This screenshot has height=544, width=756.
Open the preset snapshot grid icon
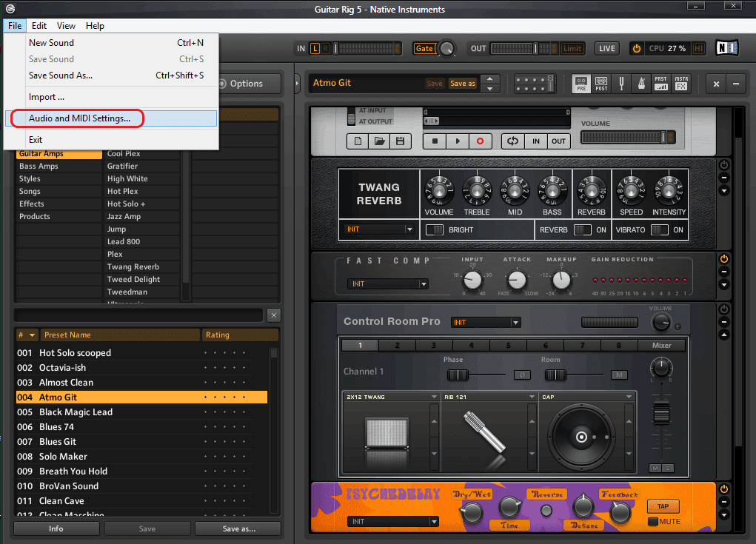(535, 84)
